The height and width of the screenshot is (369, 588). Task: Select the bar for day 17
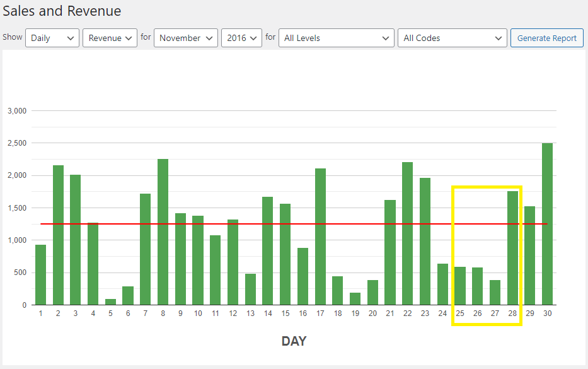[x=320, y=237]
